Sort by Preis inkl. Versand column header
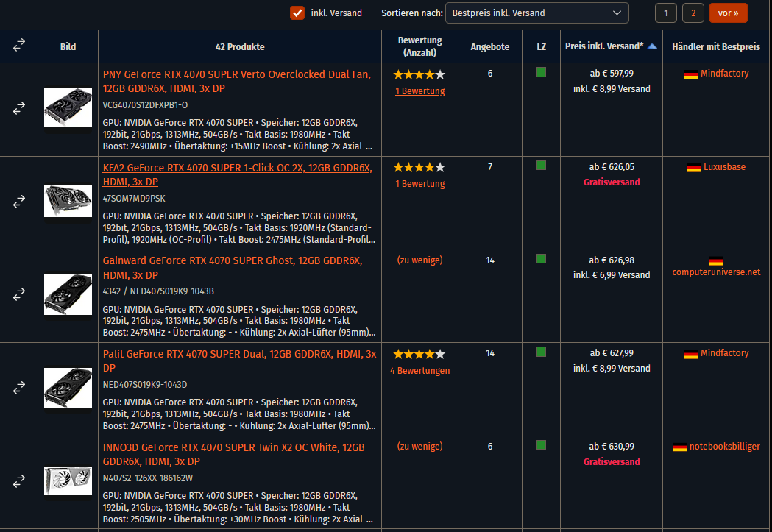This screenshot has height=532, width=772. coord(604,46)
